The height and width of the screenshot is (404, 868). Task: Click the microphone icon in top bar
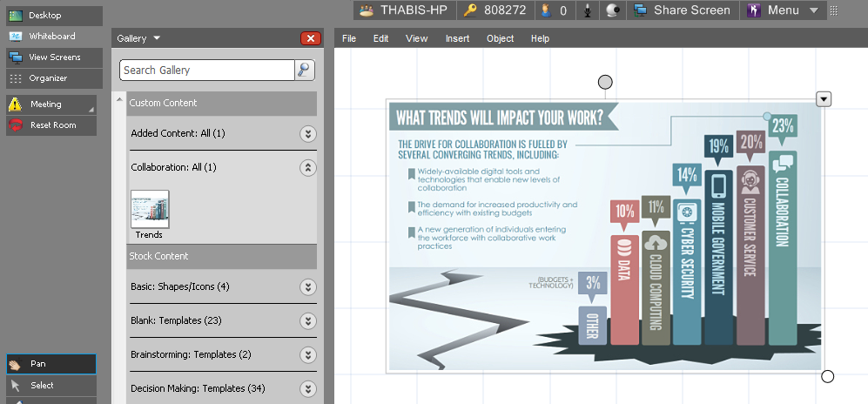(589, 10)
